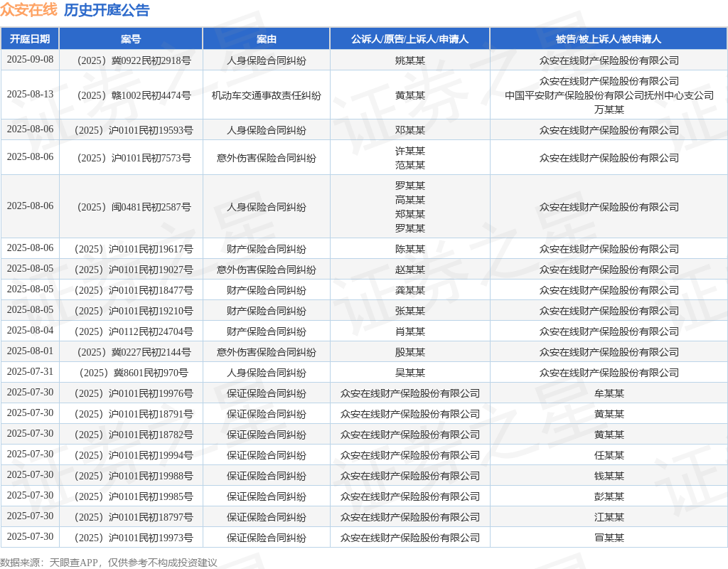This screenshot has height=569, width=728.
Task: Click the date 2025-09-08
Action: pos(30,60)
